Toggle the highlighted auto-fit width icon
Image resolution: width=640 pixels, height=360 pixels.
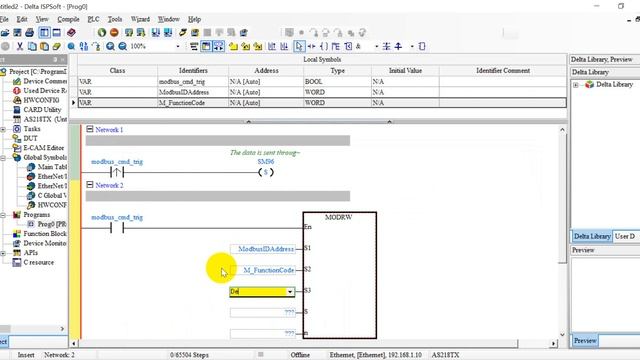(219, 47)
